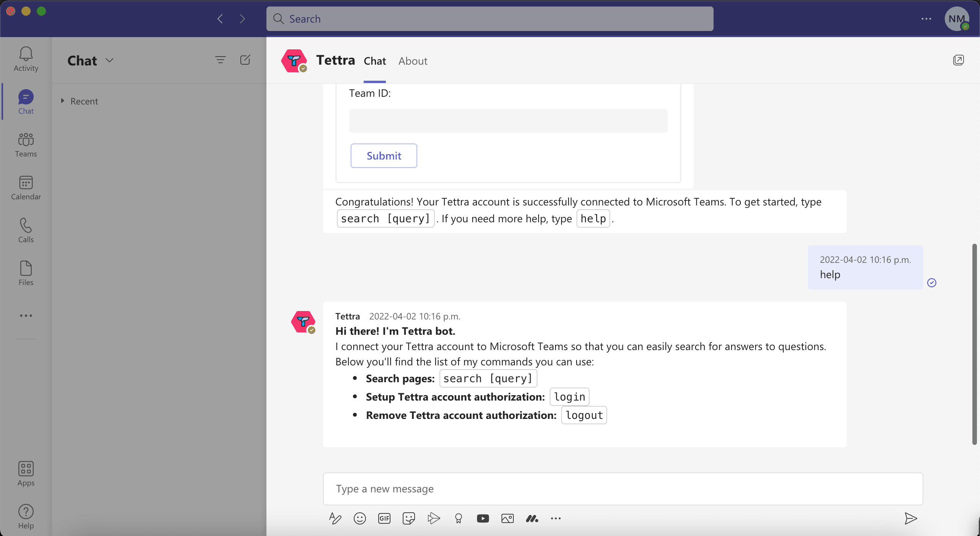Expand the Chat header dropdown

pyautogui.click(x=110, y=60)
